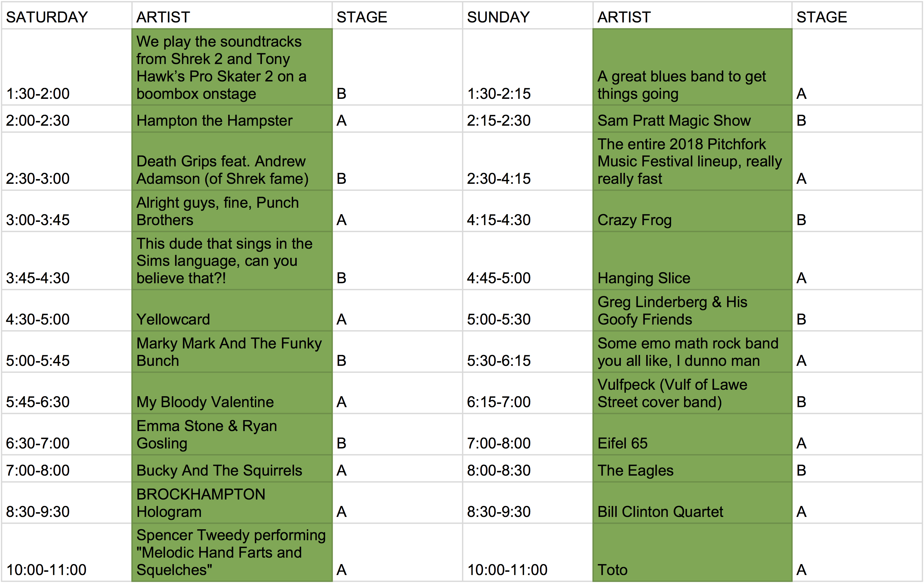Click the Hampton the Hampster cell
Viewport: 924px width, 583px height.
(232, 119)
